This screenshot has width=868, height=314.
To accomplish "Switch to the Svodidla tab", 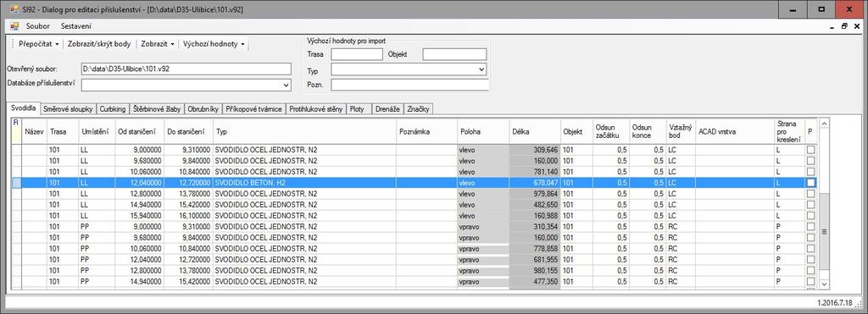I will 23,108.
